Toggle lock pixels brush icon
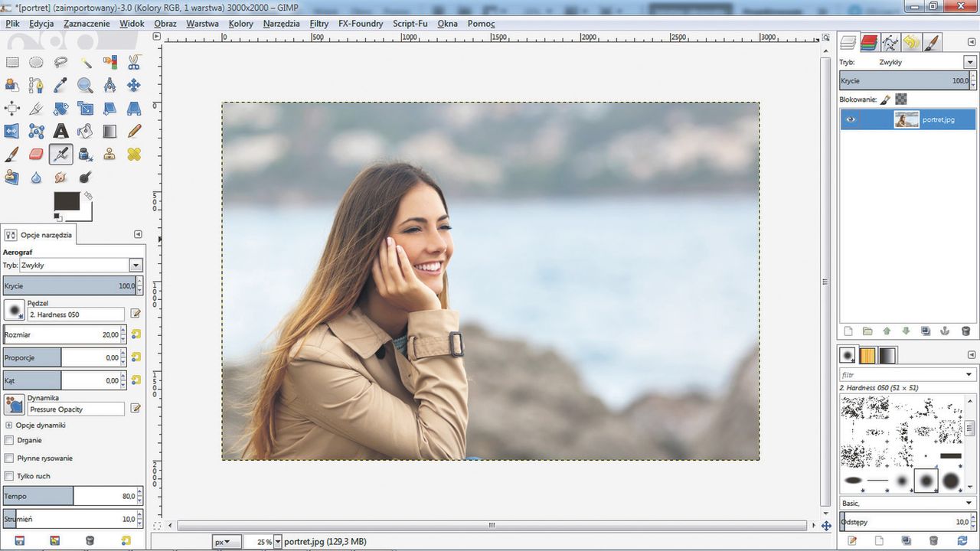Screen dimensions: 980x551 click(x=885, y=99)
